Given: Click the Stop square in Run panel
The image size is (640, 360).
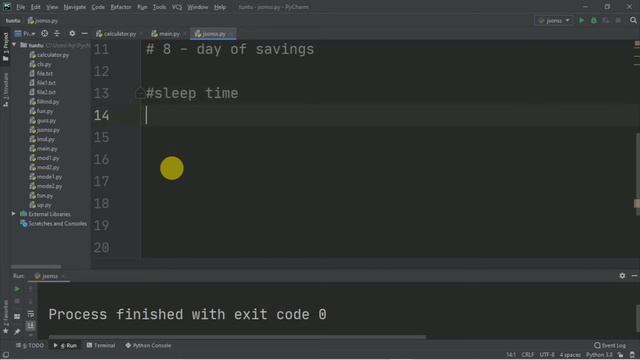Looking at the screenshot, I should 17,301.
